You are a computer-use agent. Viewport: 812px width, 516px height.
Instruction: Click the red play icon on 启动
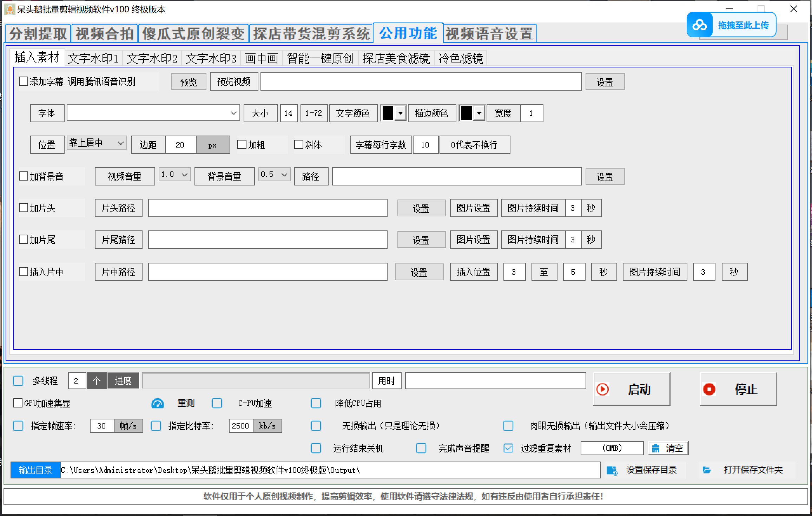pyautogui.click(x=603, y=389)
